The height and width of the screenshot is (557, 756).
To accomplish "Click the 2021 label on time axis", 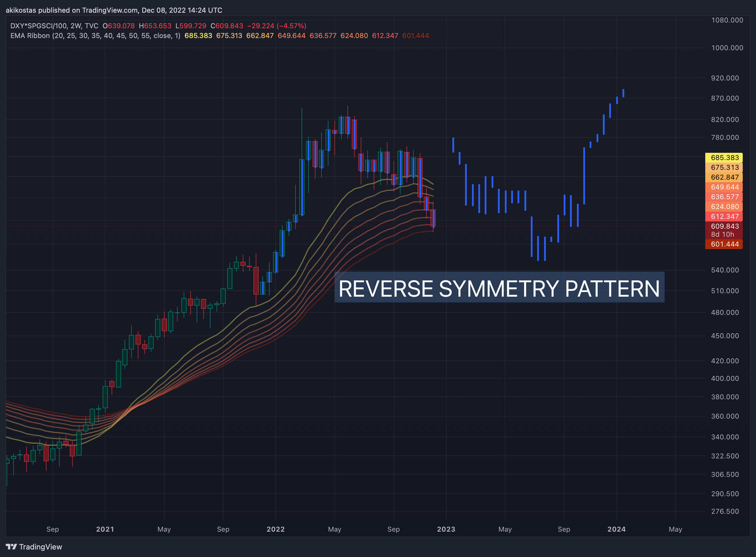I will click(105, 529).
